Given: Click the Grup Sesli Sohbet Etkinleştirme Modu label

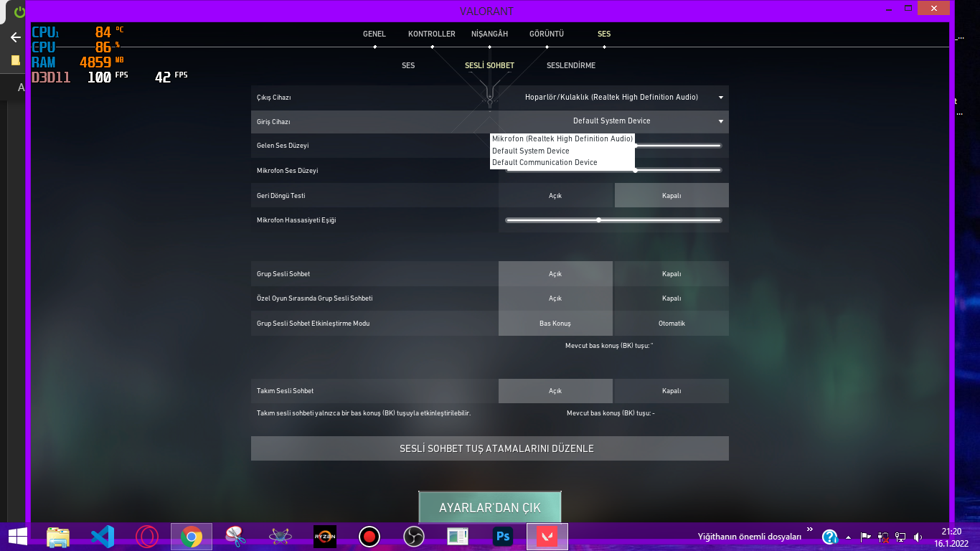Looking at the screenshot, I should [313, 324].
